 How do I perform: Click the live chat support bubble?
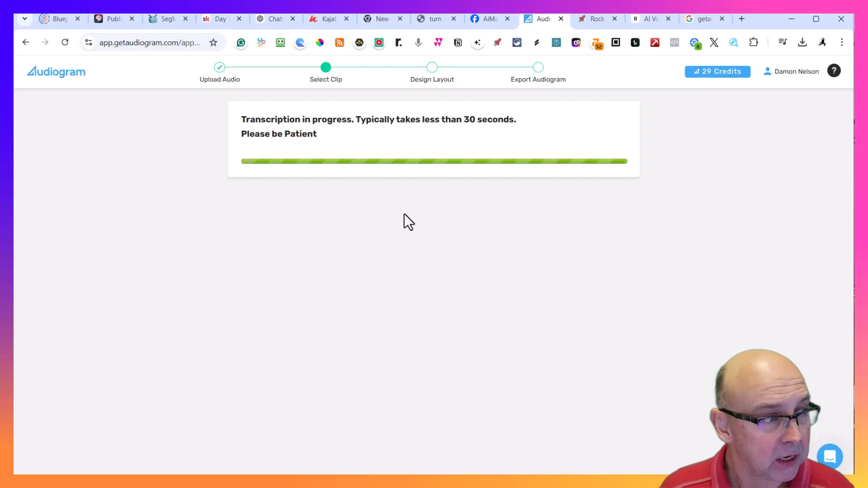point(830,456)
